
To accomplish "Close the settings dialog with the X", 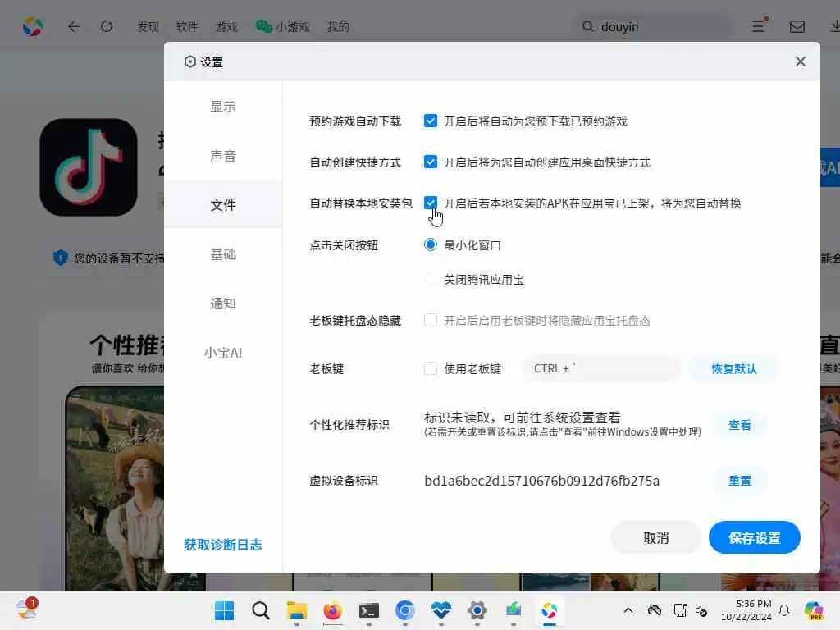I will pyautogui.click(x=801, y=62).
